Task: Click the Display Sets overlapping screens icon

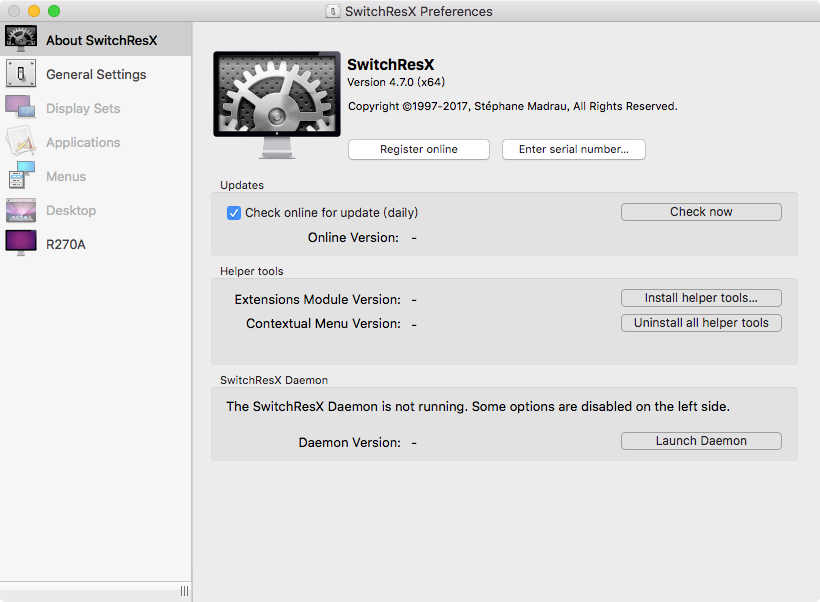Action: (x=20, y=107)
